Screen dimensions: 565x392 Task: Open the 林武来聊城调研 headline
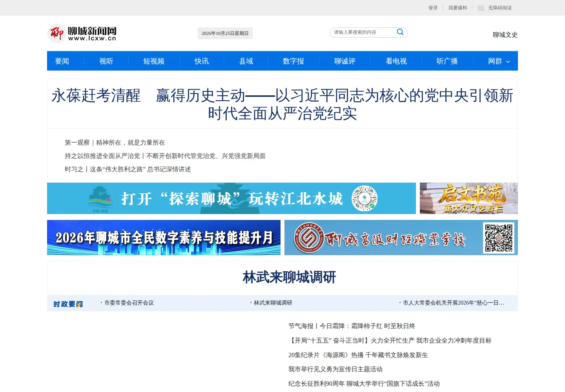(x=290, y=277)
